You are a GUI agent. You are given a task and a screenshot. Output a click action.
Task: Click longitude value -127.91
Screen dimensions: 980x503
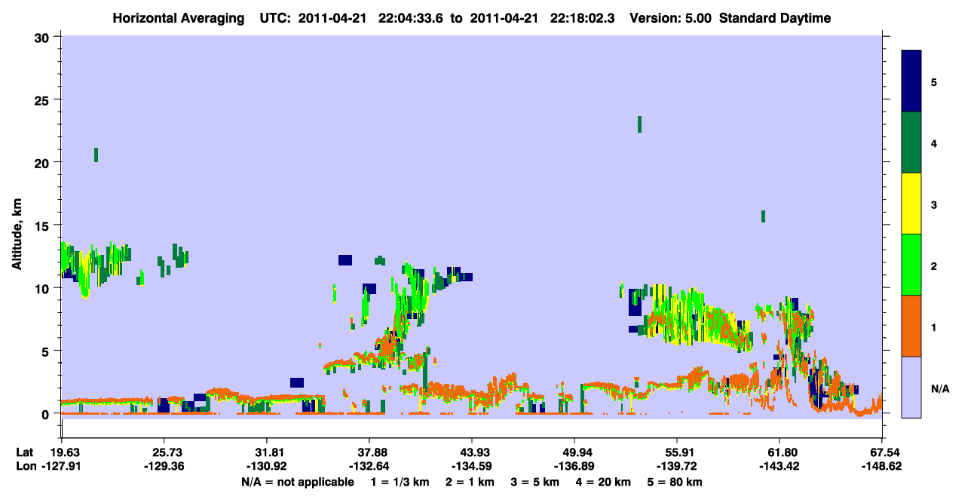tap(61, 466)
